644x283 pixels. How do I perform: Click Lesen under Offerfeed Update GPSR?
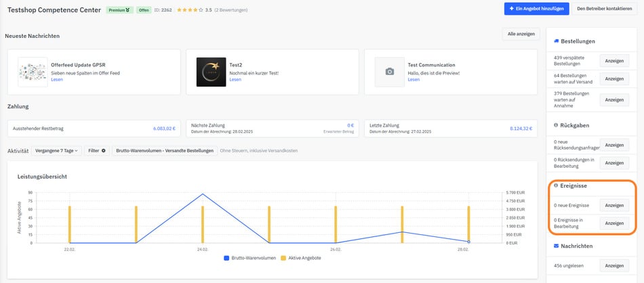pyautogui.click(x=57, y=80)
